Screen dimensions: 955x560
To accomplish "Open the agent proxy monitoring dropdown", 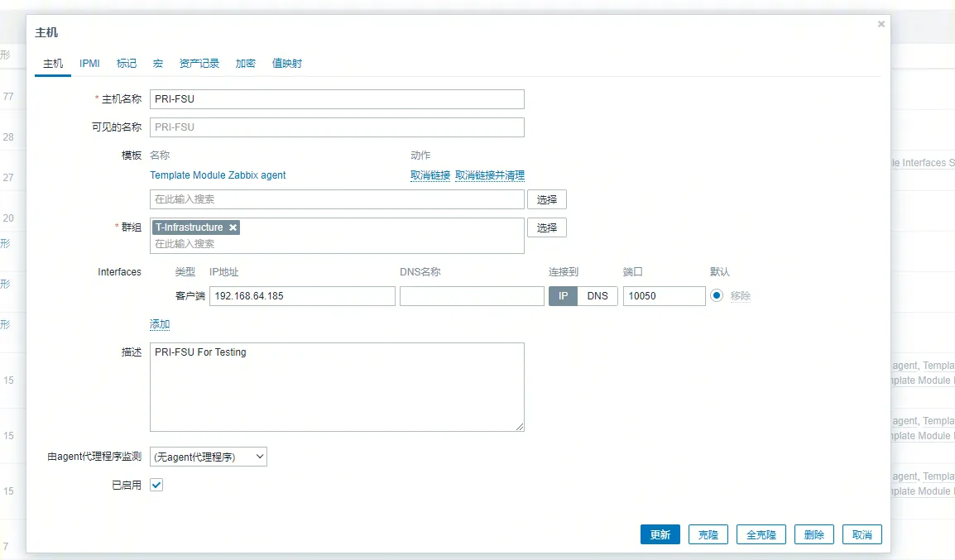I will tap(209, 457).
